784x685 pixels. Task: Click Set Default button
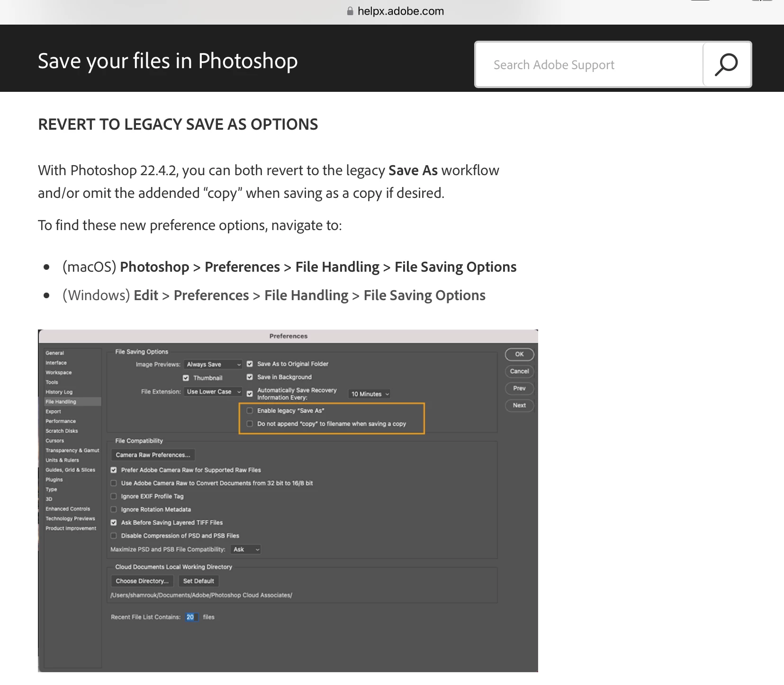tap(198, 581)
